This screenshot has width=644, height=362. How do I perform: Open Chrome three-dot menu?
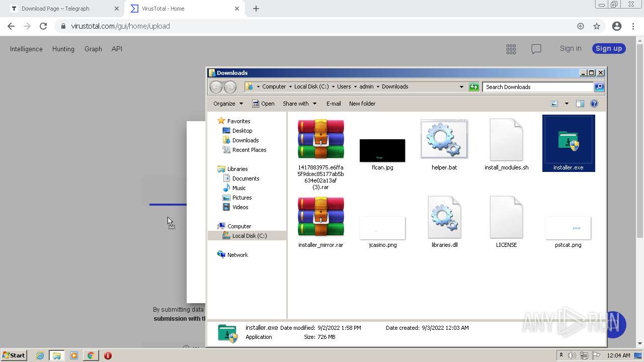[633, 26]
